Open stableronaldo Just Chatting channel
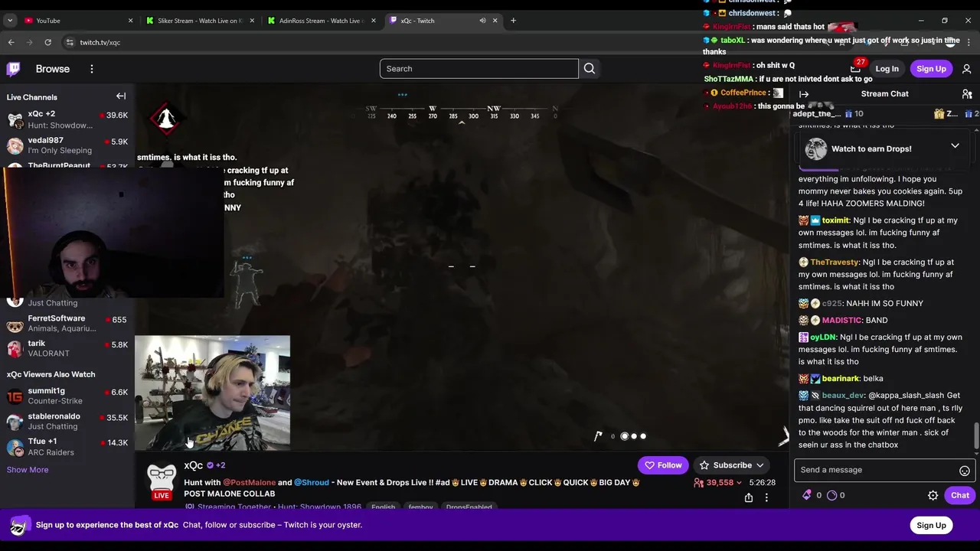This screenshot has height=551, width=980. coord(67,421)
